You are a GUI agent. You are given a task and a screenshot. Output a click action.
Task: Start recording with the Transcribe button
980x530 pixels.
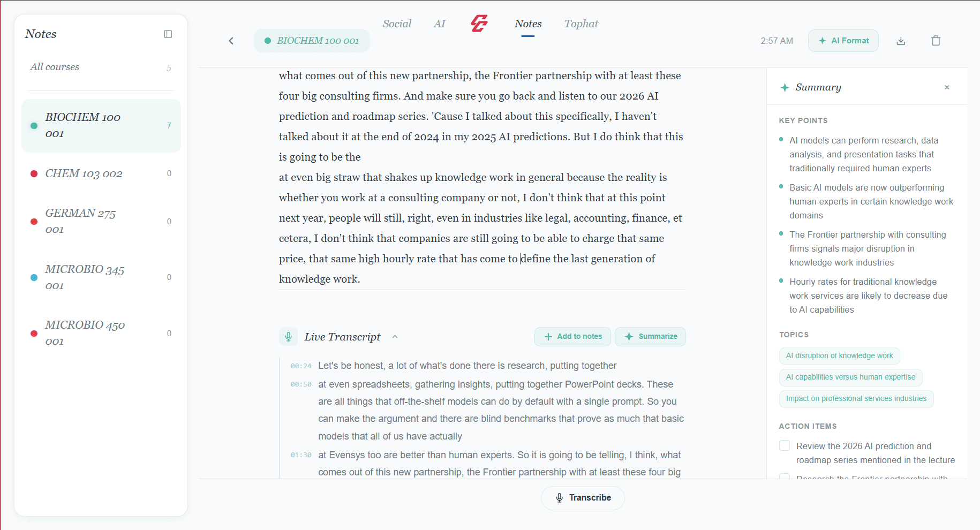582,497
